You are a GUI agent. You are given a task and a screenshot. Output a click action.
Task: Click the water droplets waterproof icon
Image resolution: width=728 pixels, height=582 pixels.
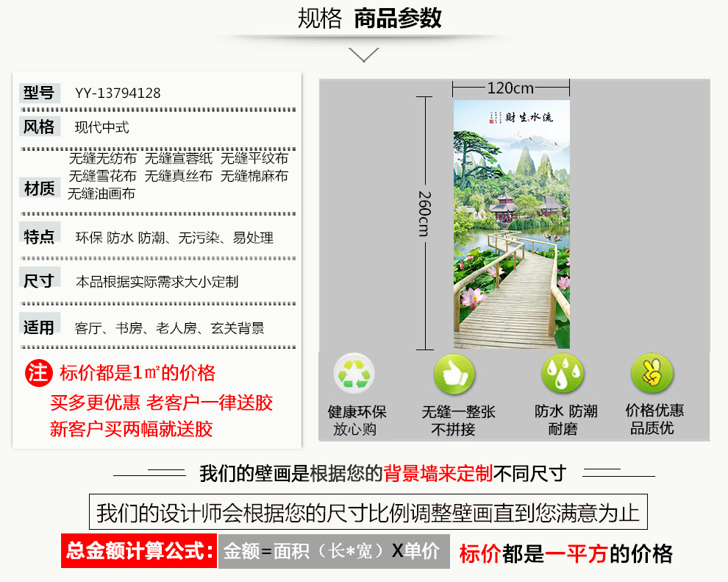563,374
